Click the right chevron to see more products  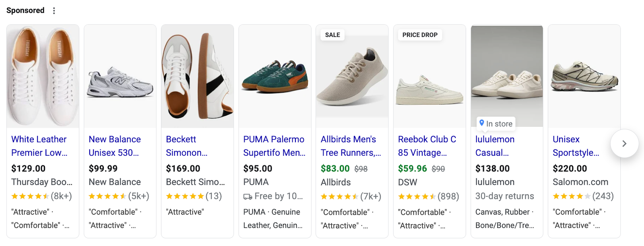pos(624,143)
